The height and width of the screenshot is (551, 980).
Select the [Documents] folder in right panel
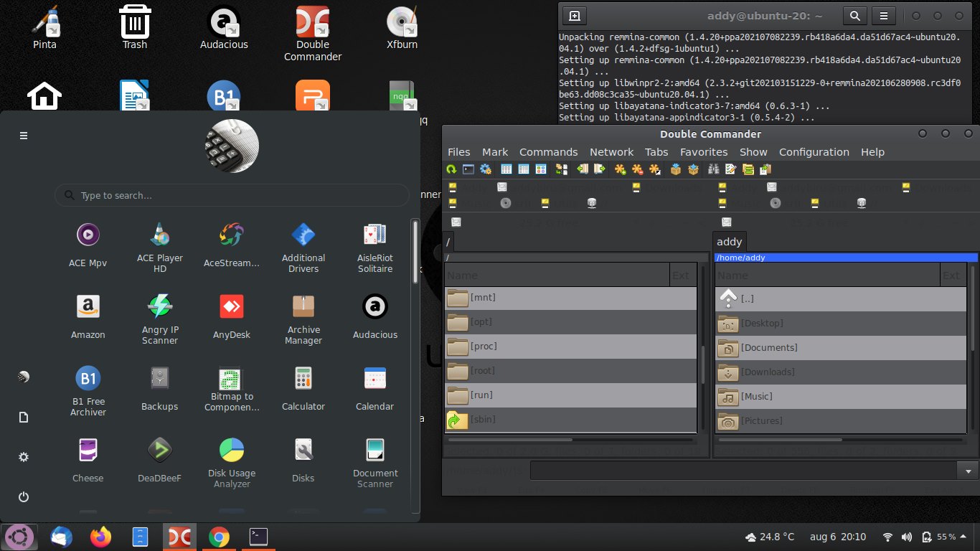pos(841,348)
